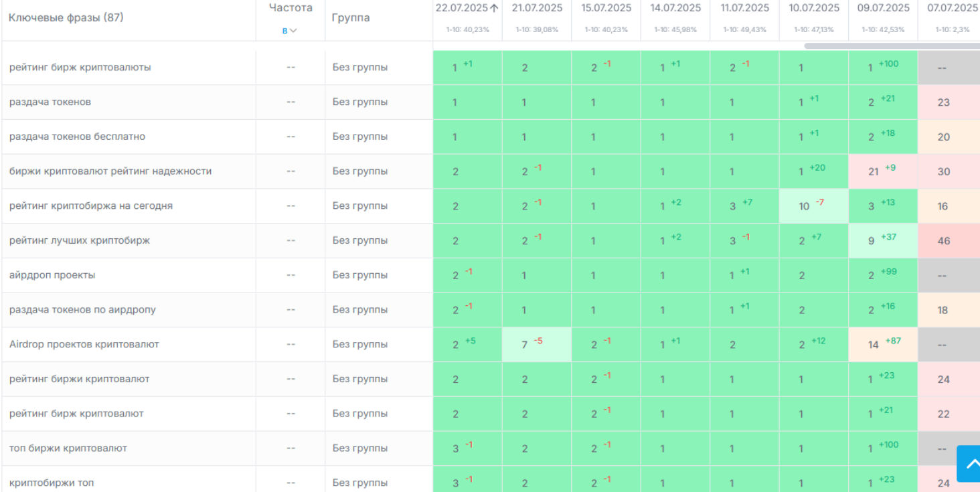Select the 21.07.2025 date column header
980x492 pixels.
(537, 8)
